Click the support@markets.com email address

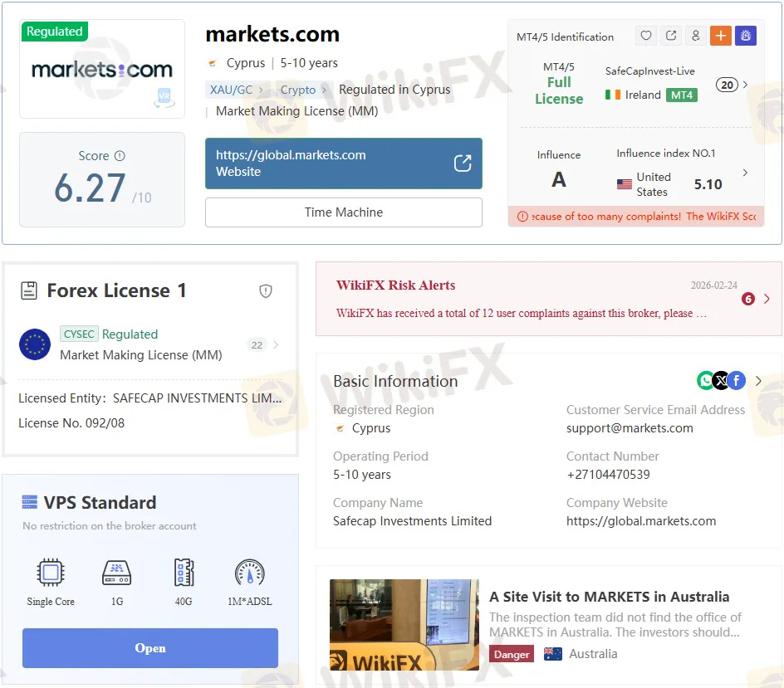[x=630, y=428]
